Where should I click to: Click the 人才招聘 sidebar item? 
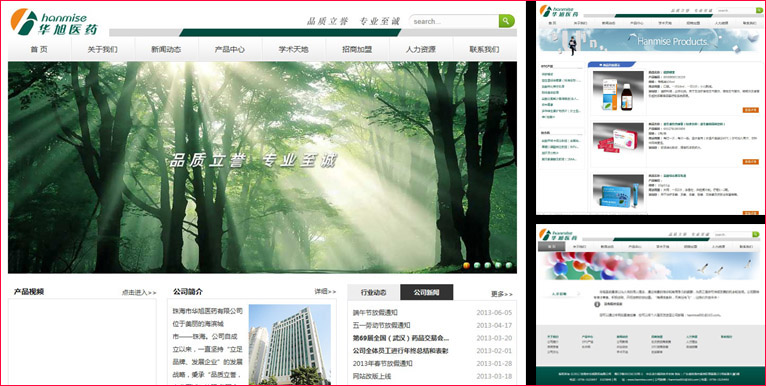559,295
